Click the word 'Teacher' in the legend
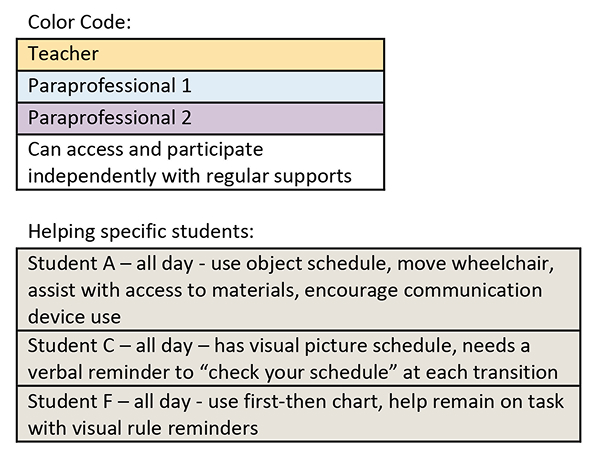 63,54
